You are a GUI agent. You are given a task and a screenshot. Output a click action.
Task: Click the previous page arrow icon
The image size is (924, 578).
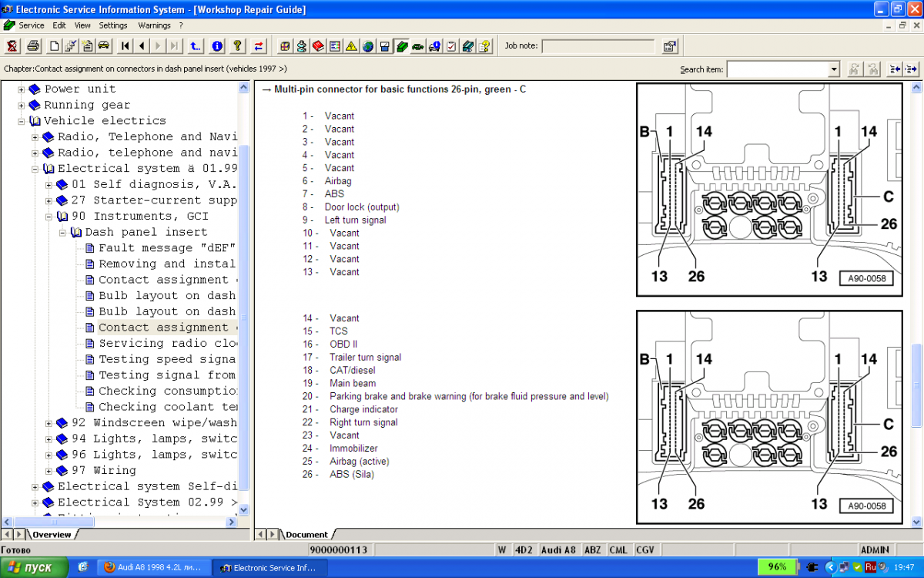pyautogui.click(x=142, y=46)
